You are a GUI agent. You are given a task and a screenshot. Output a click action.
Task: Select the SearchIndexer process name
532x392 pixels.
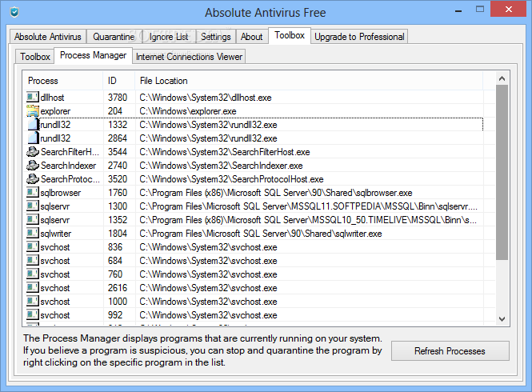pos(69,166)
